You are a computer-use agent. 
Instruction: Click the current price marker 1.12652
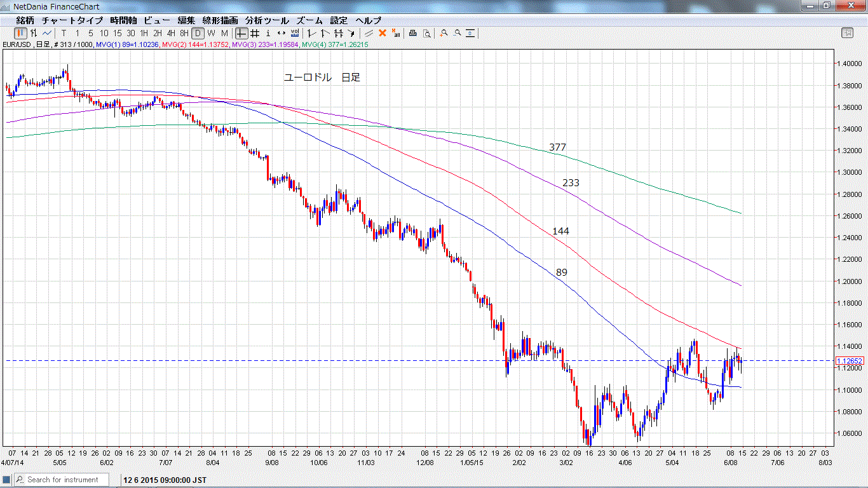[849, 361]
